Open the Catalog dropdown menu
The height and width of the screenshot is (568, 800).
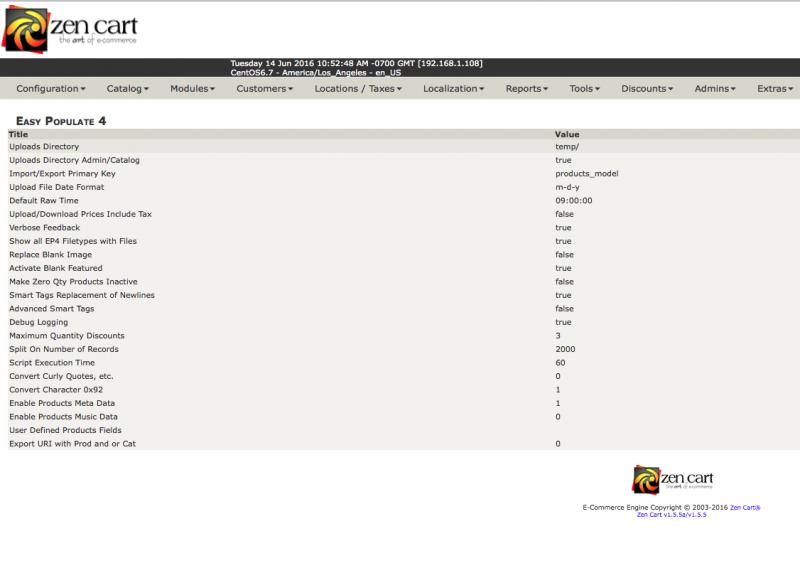(128, 89)
